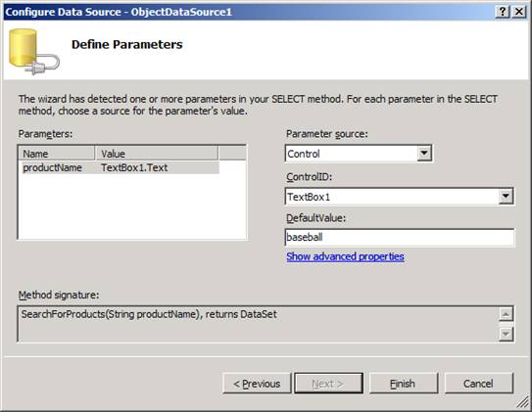The width and height of the screenshot is (532, 412).
Task: Click the method signature scroll down arrow
Action: [506, 335]
